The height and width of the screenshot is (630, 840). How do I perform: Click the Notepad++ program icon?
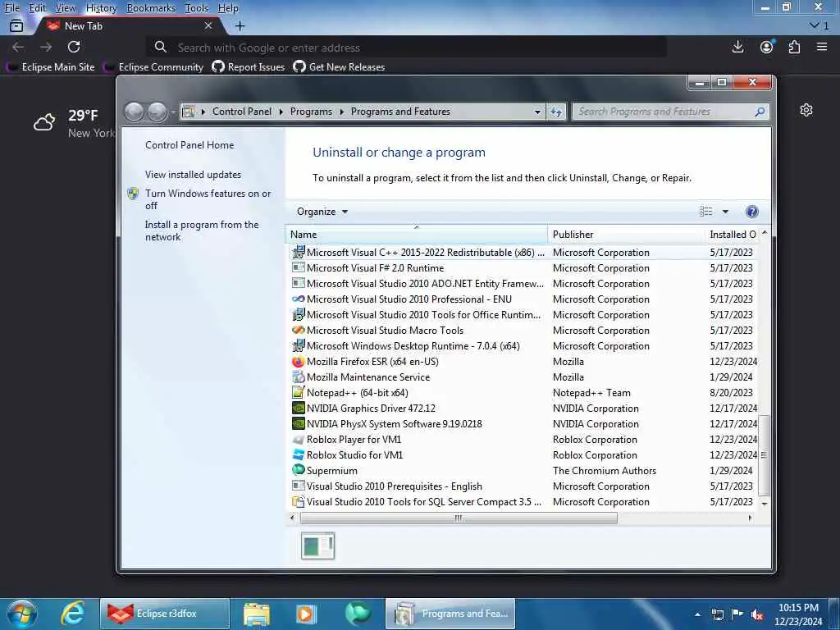pyautogui.click(x=298, y=393)
